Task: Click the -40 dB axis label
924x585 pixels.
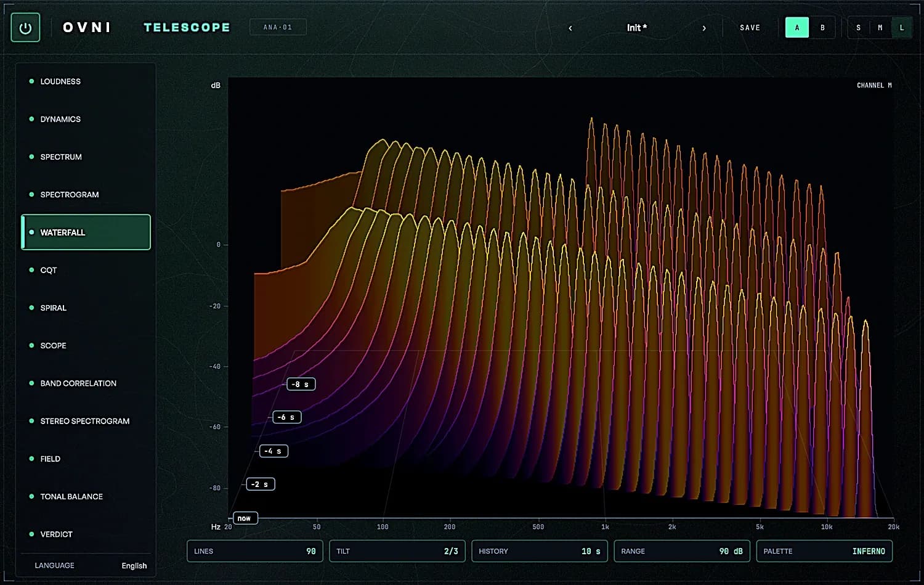Action: (x=215, y=366)
